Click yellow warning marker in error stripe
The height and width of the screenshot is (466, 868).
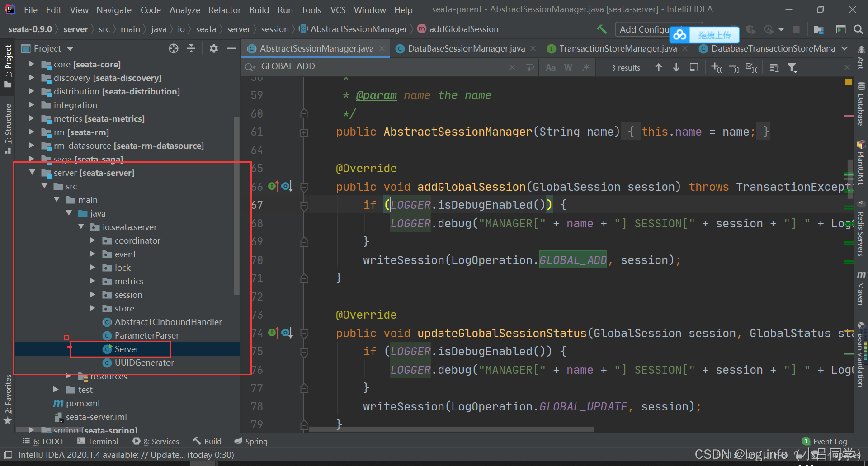(849, 82)
